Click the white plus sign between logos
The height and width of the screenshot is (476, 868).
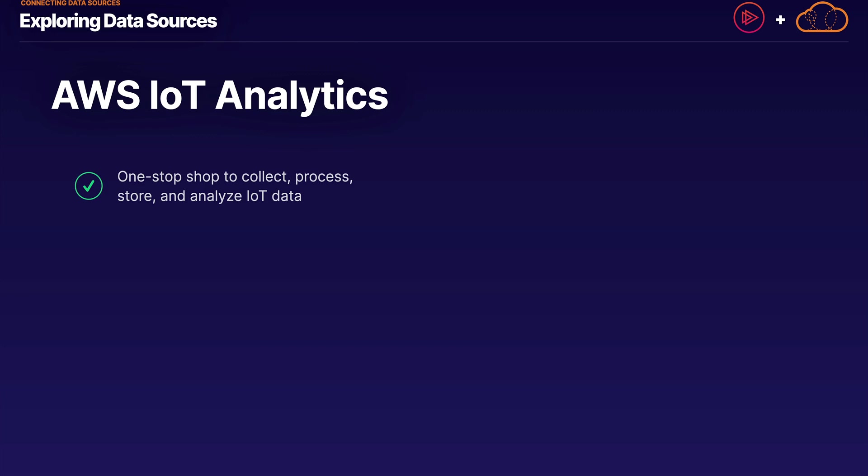(x=780, y=20)
